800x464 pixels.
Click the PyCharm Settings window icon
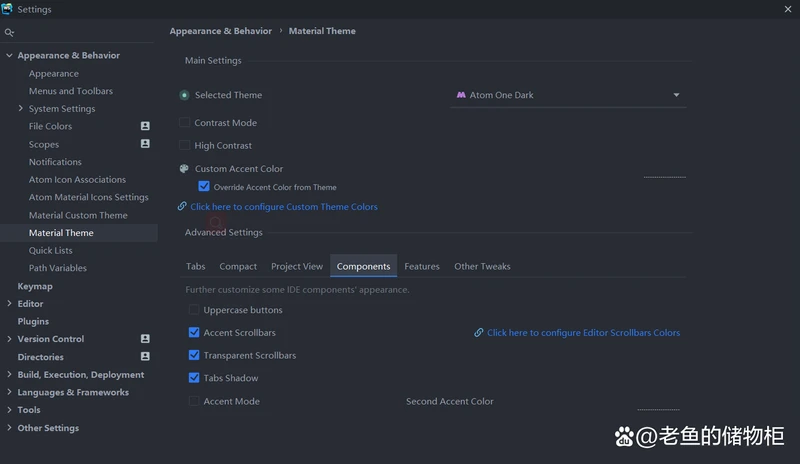[7, 9]
